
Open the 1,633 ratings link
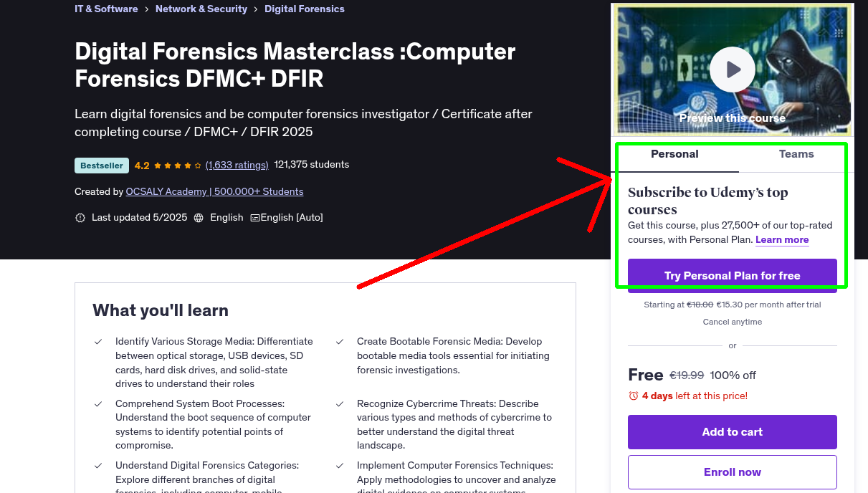click(x=237, y=165)
